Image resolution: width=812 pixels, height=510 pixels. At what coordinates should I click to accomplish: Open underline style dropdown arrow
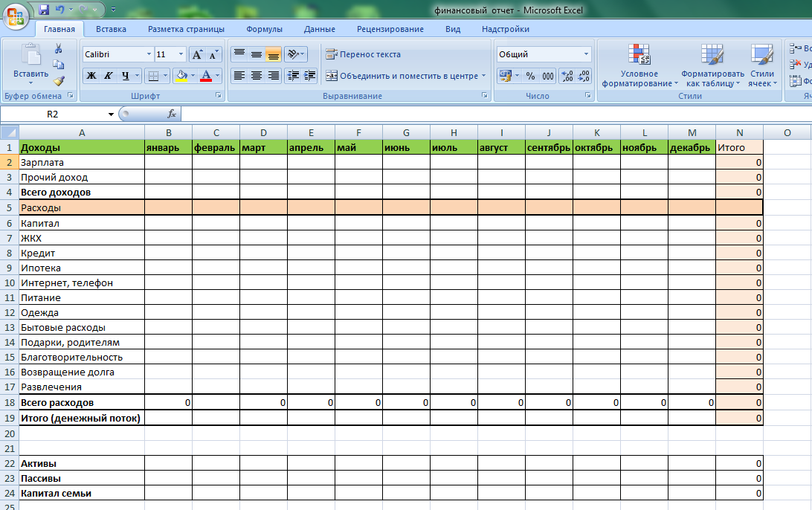click(x=138, y=76)
